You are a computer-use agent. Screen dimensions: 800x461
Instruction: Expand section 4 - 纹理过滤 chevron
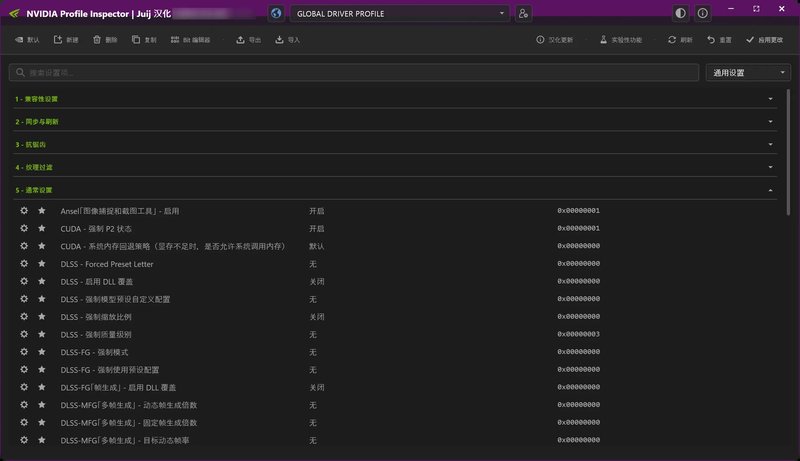(770, 167)
